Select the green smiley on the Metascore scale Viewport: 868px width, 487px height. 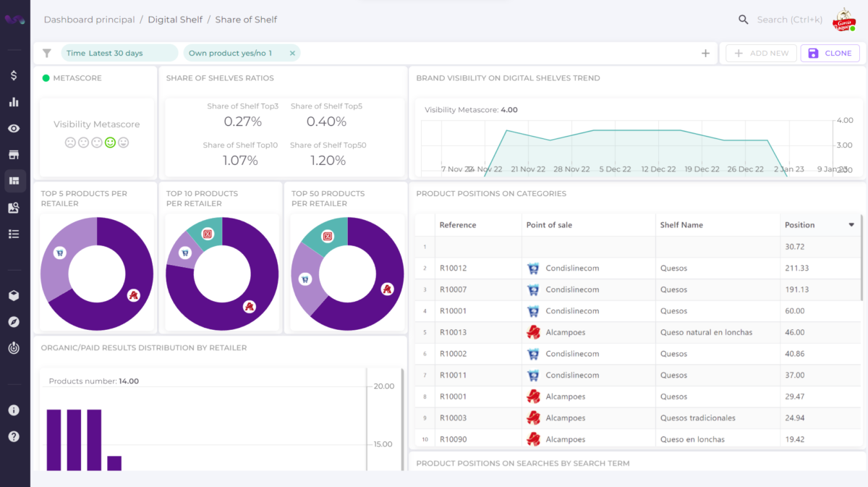click(x=111, y=143)
